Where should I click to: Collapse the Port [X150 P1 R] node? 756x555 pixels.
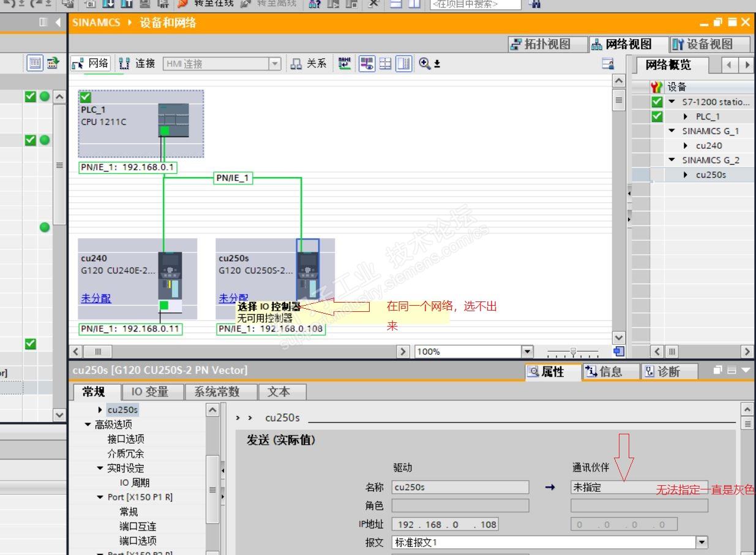point(100,497)
